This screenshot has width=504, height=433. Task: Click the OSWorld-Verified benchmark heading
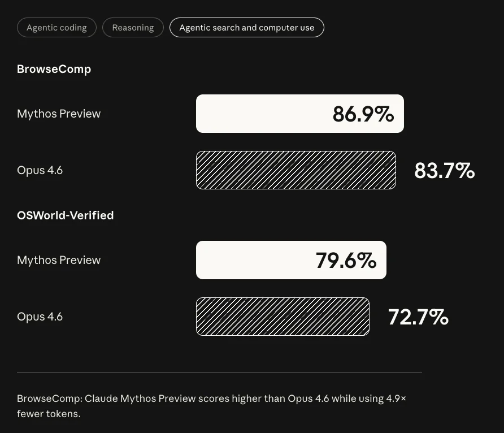pyautogui.click(x=65, y=215)
